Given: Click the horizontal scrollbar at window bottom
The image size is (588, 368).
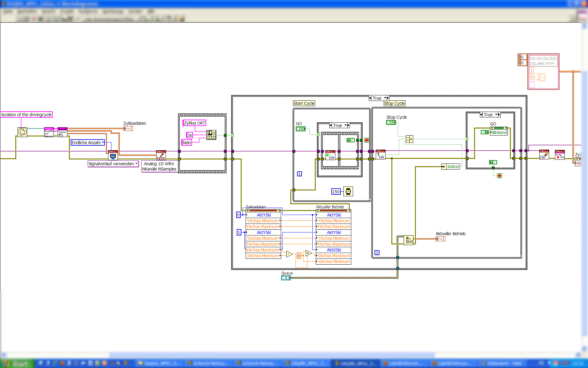Looking at the screenshot, I should click(x=272, y=355).
